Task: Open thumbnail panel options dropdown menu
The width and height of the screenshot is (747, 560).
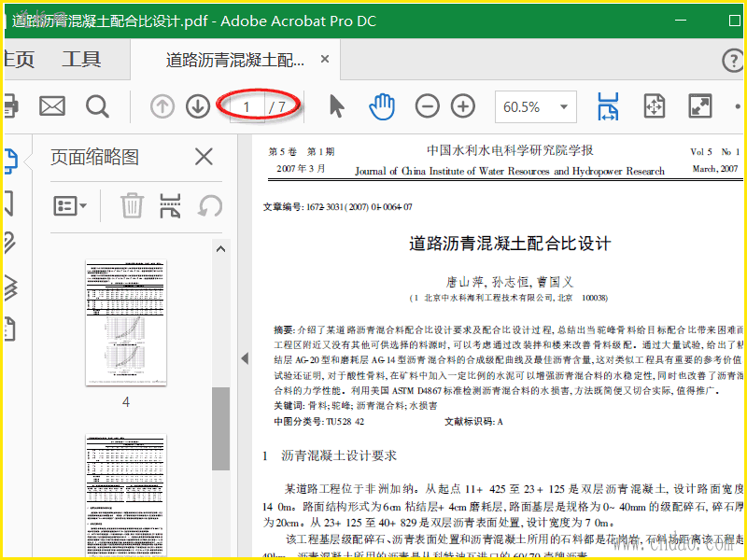Action: pyautogui.click(x=70, y=206)
